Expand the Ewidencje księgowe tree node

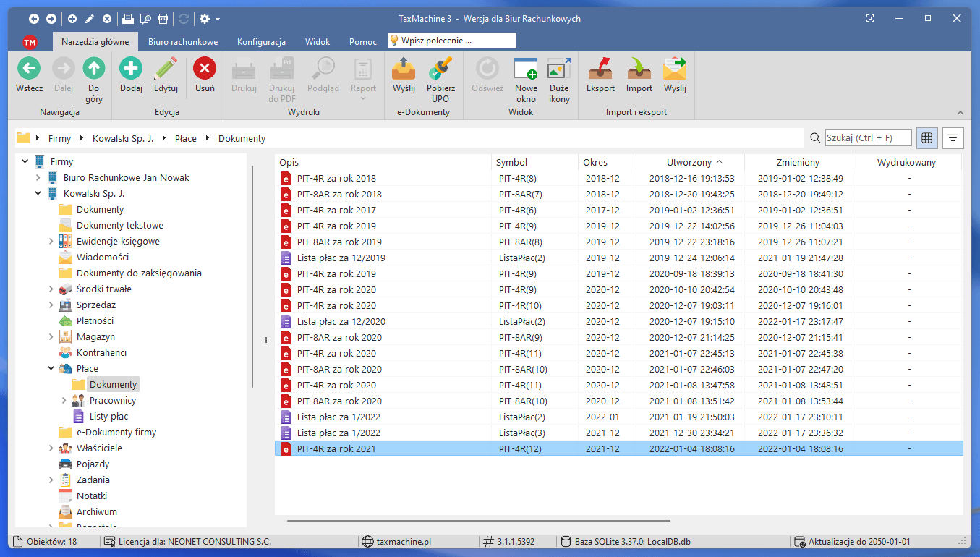pyautogui.click(x=51, y=242)
